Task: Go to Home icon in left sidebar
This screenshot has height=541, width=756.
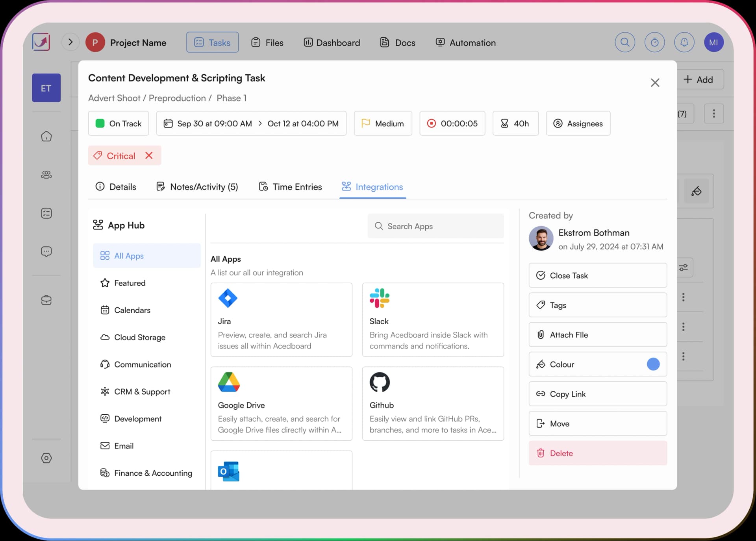Action: (46, 137)
